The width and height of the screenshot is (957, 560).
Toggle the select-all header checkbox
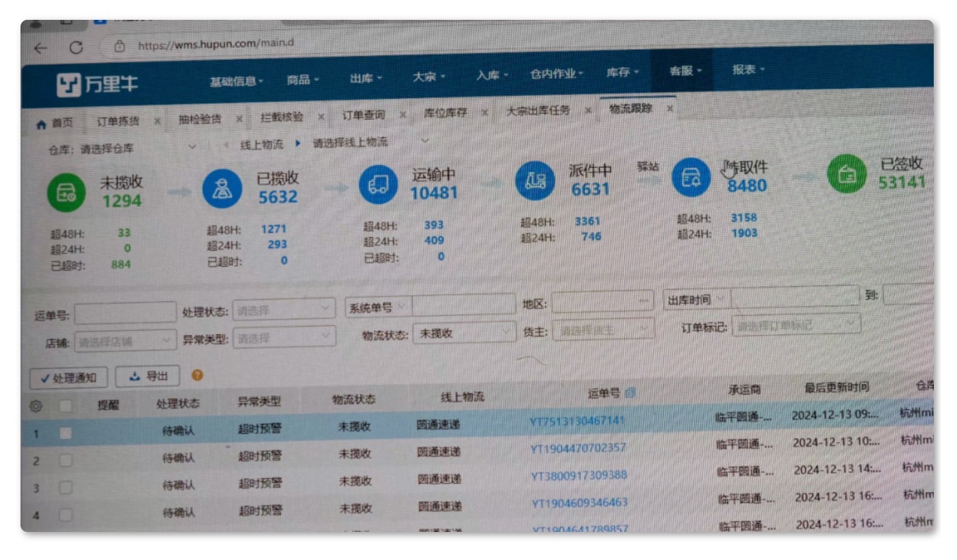pyautogui.click(x=65, y=406)
